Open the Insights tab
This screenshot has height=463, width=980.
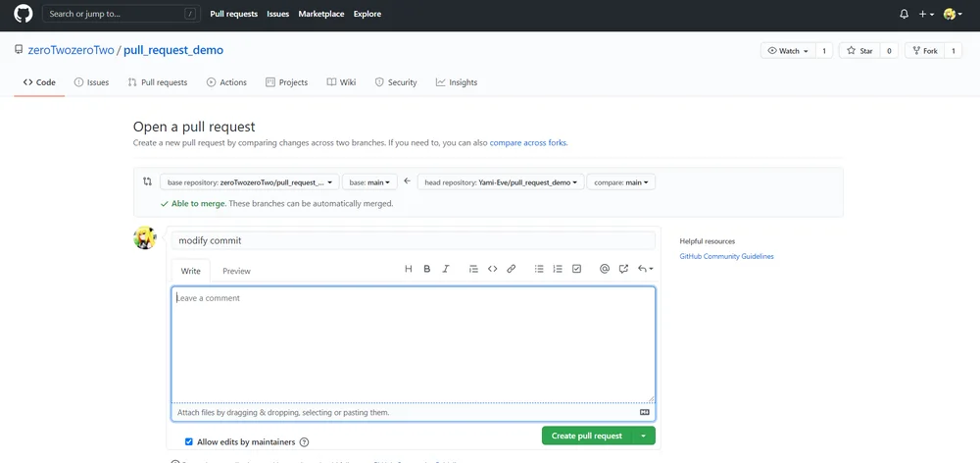pyautogui.click(x=457, y=82)
